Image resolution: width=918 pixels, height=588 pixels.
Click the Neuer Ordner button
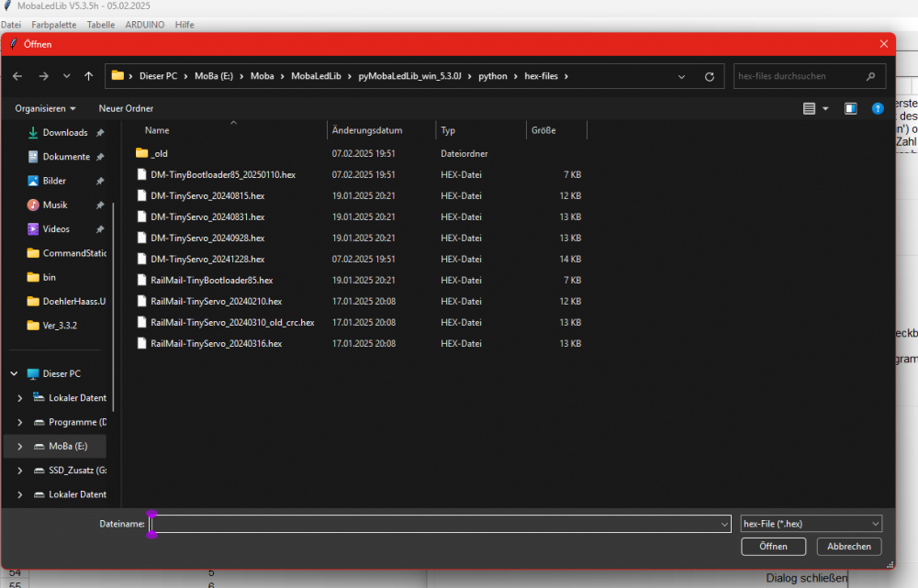[126, 109]
